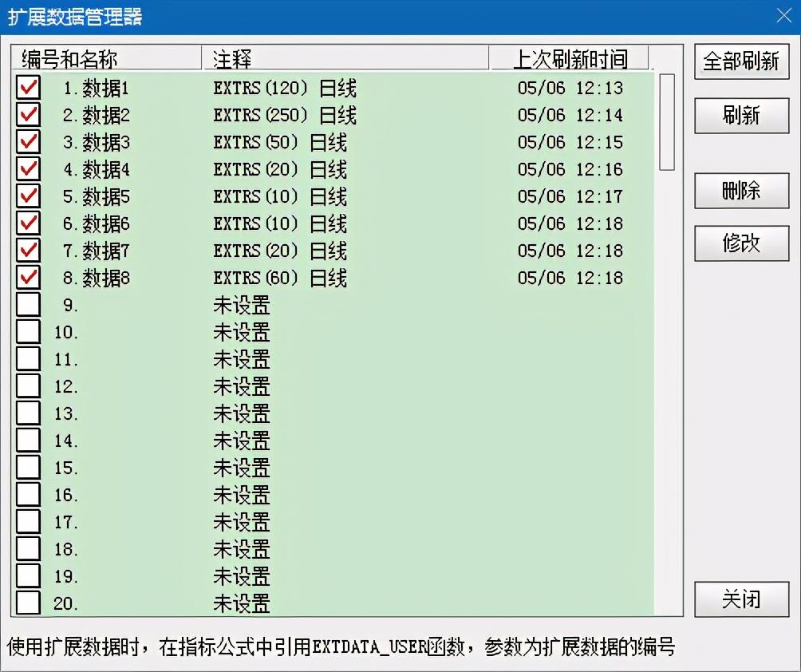Toggle the checkbox for 3.数据3
Viewport: 801px width, 672px height.
click(x=28, y=141)
